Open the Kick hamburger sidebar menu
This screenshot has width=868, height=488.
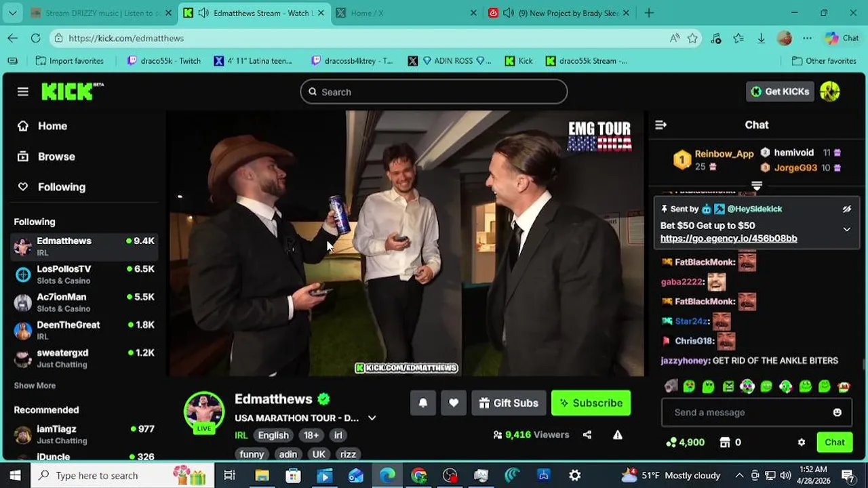click(23, 91)
